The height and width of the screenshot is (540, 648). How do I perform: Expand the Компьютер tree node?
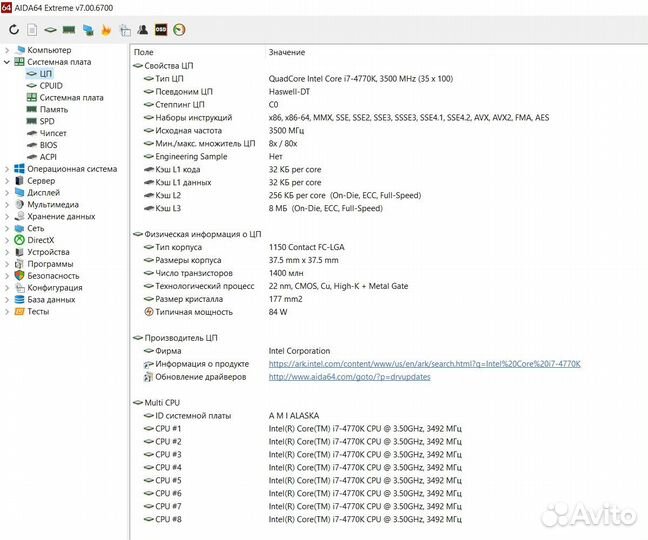(7, 50)
